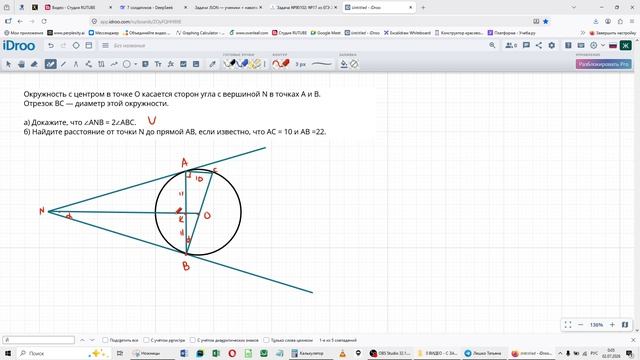Viewport: 640px width, 360px height.
Task: Close the find bar
Action: (633, 340)
